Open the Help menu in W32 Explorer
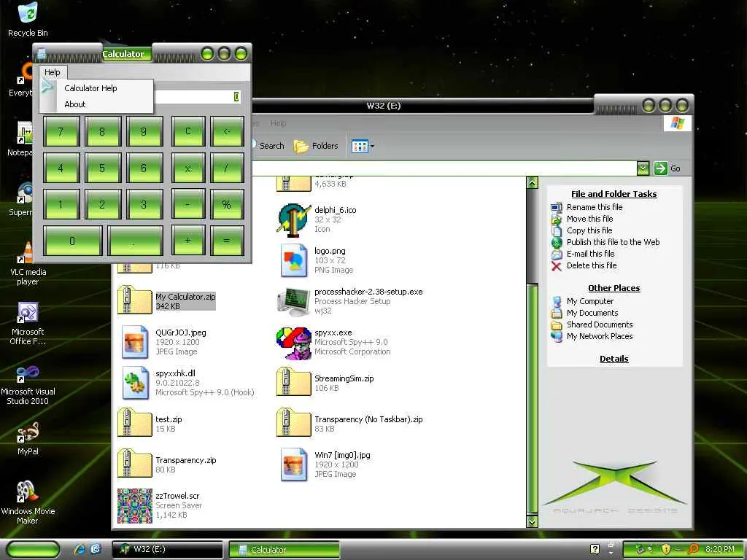Viewport: 747px width, 560px height. click(278, 123)
